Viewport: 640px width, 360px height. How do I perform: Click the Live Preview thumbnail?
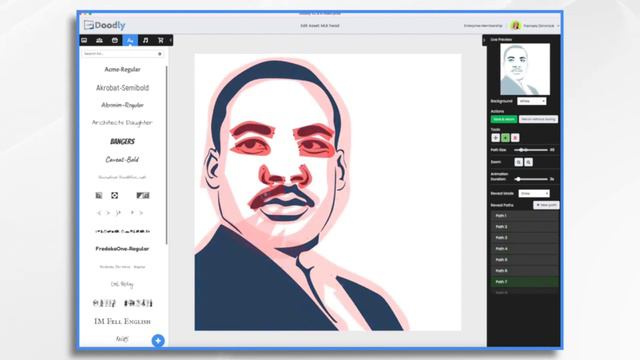pyautogui.click(x=525, y=69)
